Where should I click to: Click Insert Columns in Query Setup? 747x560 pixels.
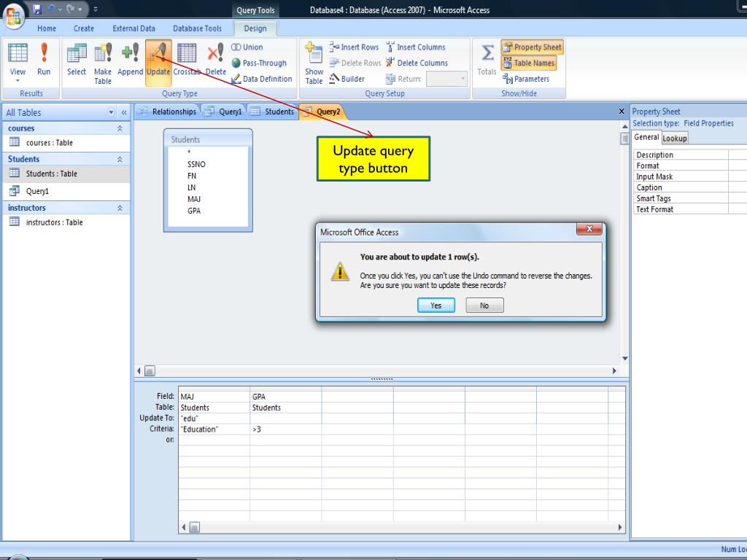coord(415,47)
